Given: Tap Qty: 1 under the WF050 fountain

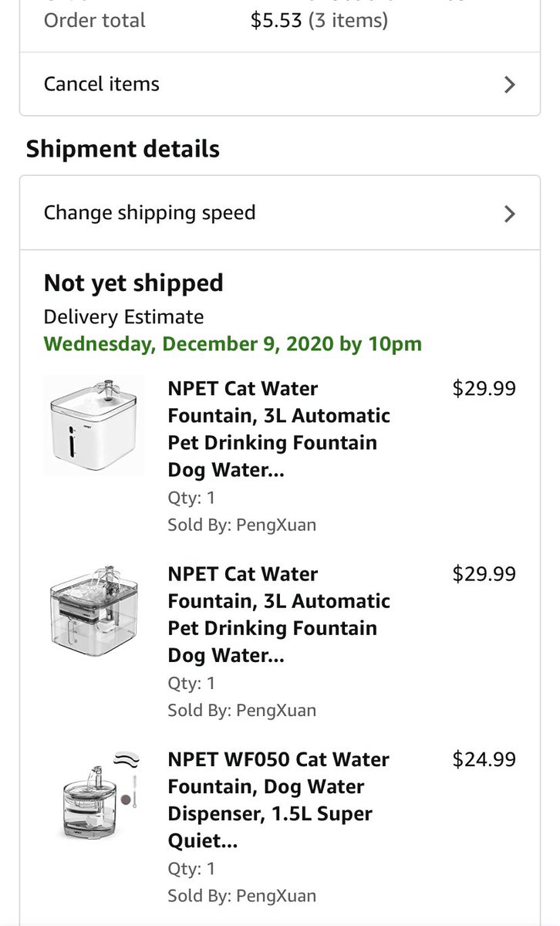Looking at the screenshot, I should tap(191, 868).
